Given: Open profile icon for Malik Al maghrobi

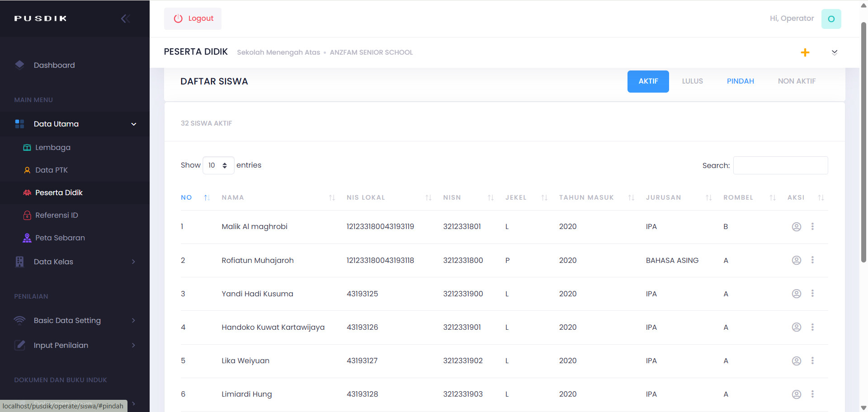Looking at the screenshot, I should click(796, 227).
